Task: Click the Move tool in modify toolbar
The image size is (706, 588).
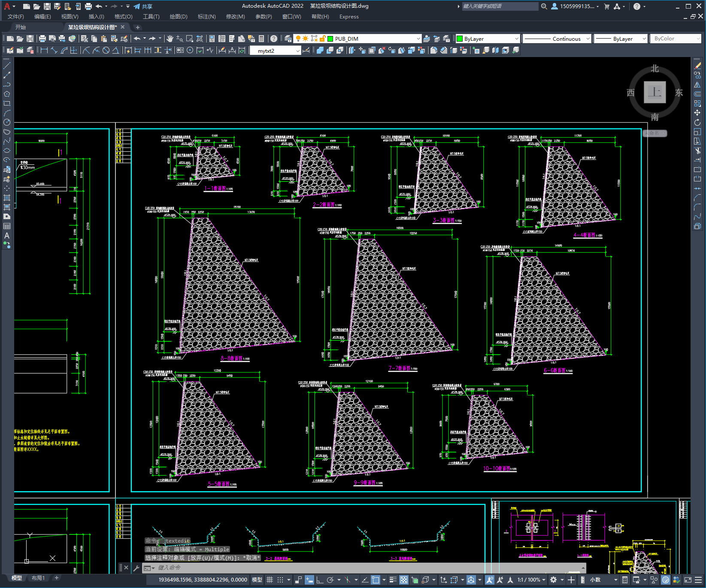Action: coord(697,113)
